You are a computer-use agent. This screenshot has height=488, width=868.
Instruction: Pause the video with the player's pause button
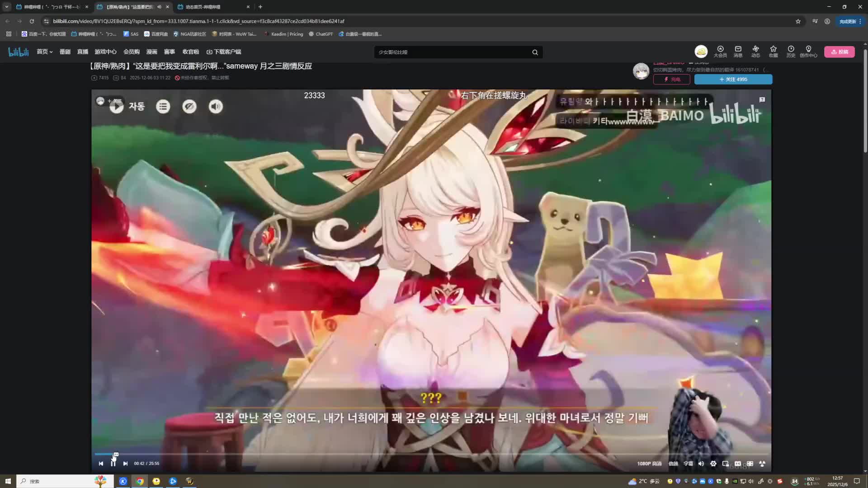[x=113, y=464]
